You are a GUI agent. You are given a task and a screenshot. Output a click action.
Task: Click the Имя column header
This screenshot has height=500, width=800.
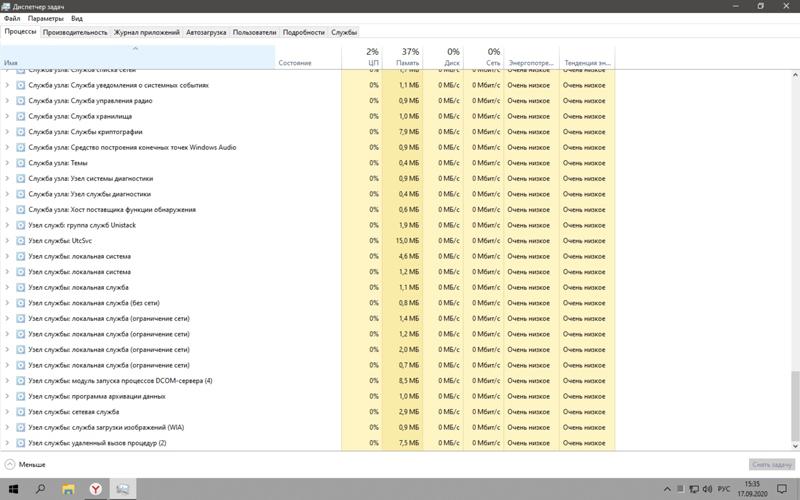(x=138, y=57)
